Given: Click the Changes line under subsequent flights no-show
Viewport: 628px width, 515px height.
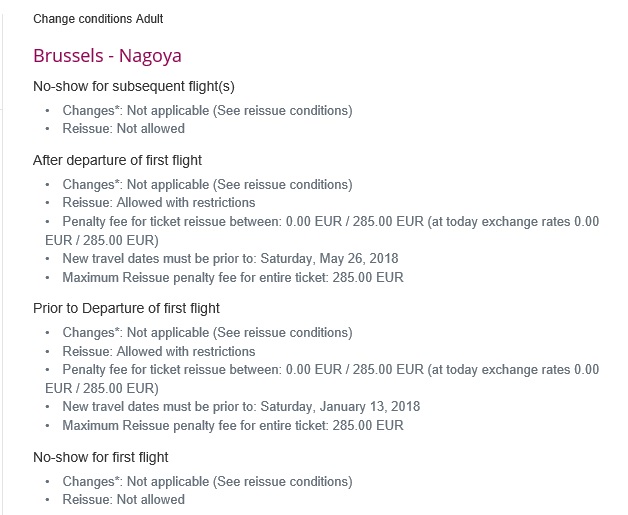Looking at the screenshot, I should coord(207,111).
